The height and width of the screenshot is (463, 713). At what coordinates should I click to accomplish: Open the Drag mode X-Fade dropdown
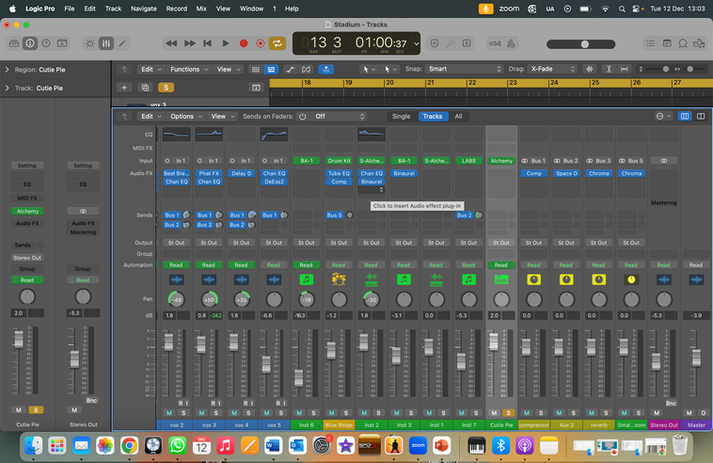click(x=550, y=69)
